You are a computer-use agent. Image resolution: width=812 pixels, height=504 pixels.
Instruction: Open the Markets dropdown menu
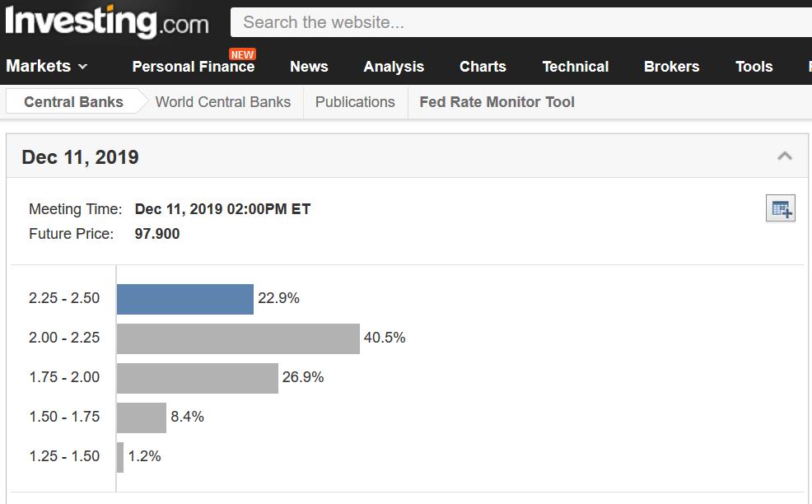tap(47, 67)
